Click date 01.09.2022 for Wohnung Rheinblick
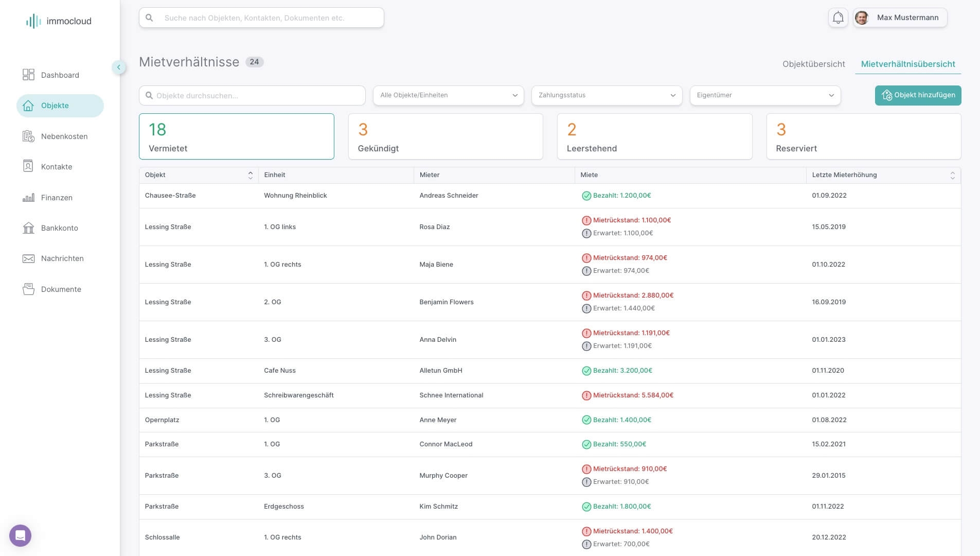 click(x=829, y=196)
